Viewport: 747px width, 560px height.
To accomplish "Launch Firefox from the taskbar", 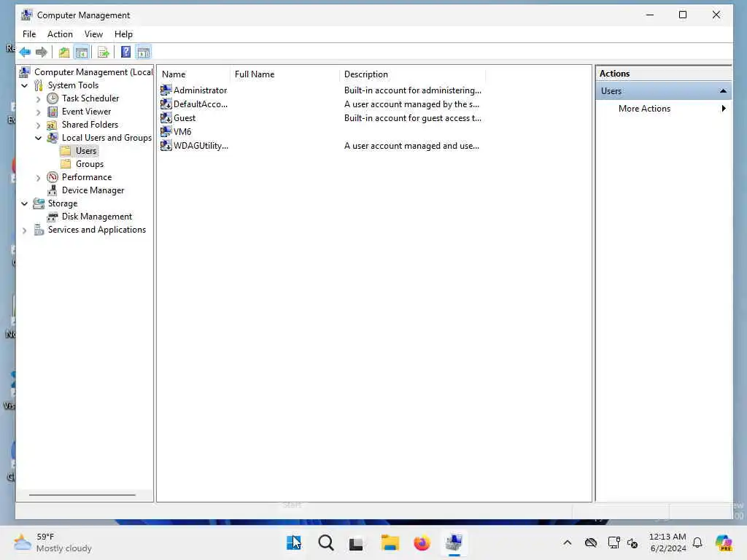I will [422, 542].
